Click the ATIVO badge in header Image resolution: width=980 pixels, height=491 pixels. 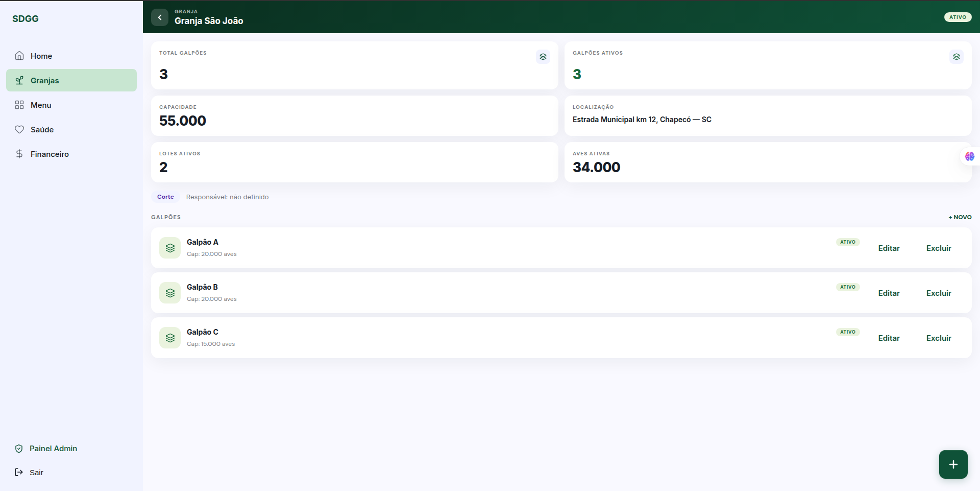tap(958, 17)
